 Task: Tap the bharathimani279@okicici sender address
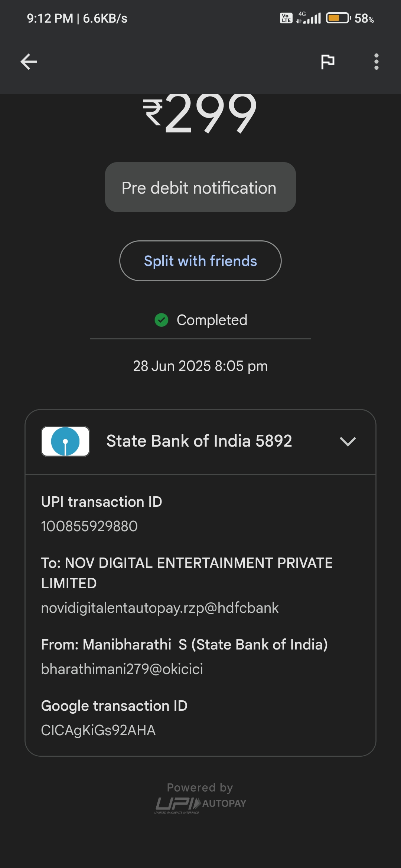tap(122, 669)
